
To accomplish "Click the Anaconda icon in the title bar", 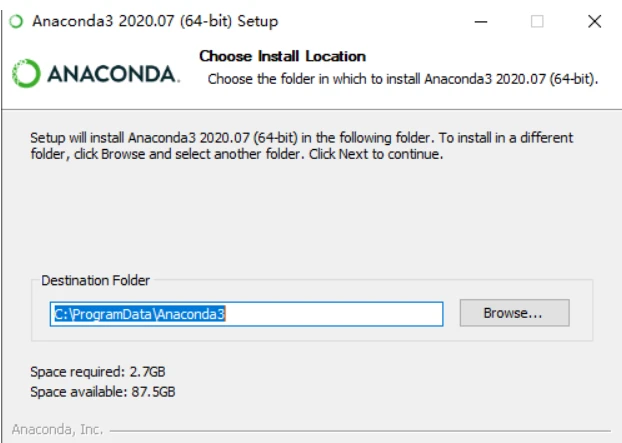I will click(x=16, y=21).
